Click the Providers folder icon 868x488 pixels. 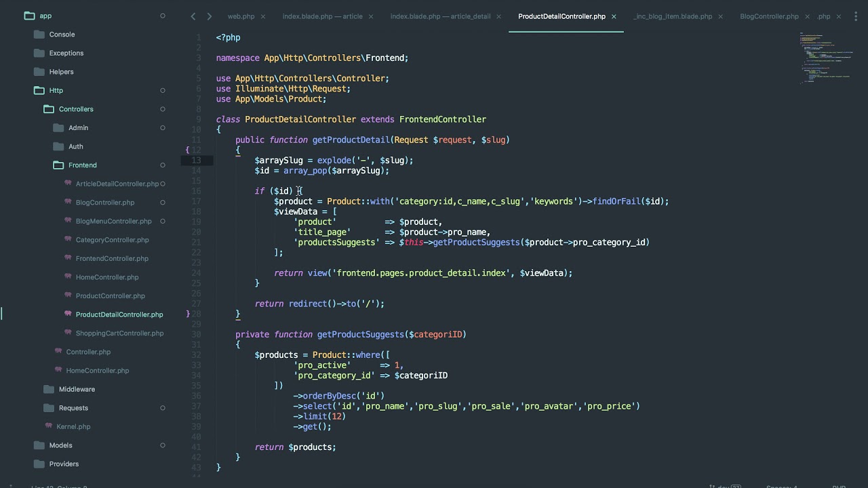(x=39, y=464)
